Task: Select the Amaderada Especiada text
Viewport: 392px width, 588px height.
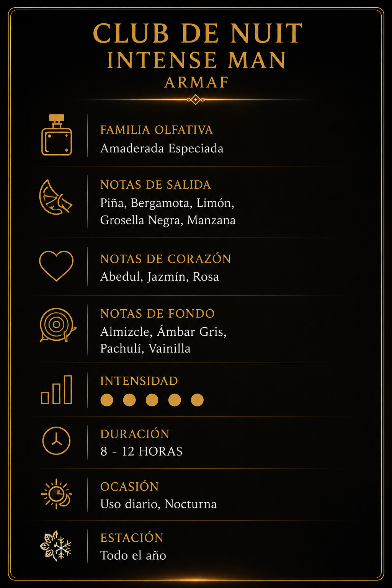Action: (x=162, y=149)
